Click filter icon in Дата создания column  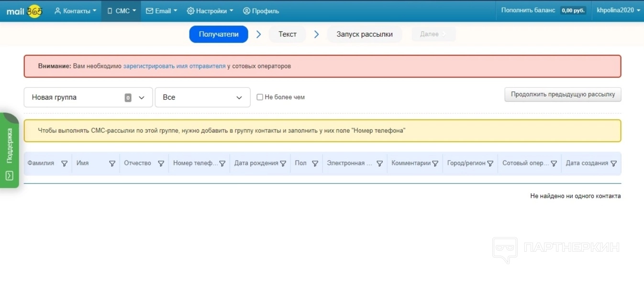pos(613,163)
